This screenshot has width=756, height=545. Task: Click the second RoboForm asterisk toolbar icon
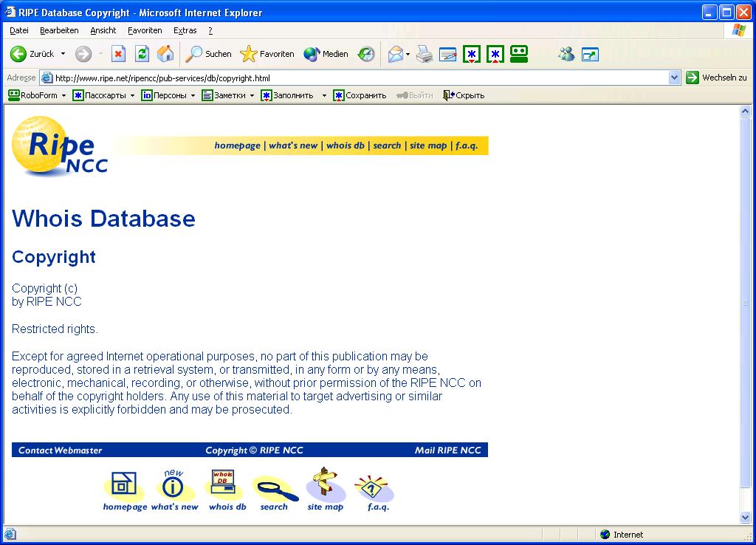point(495,54)
